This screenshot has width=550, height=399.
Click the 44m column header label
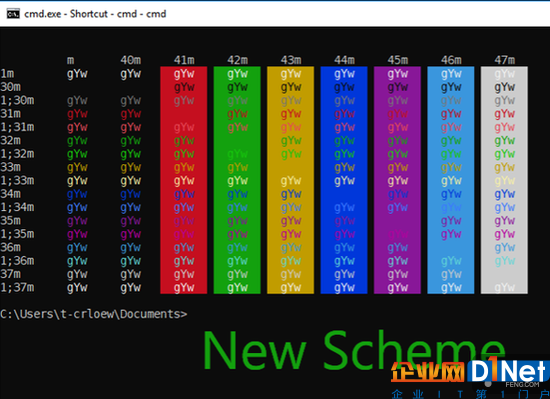tap(344, 60)
